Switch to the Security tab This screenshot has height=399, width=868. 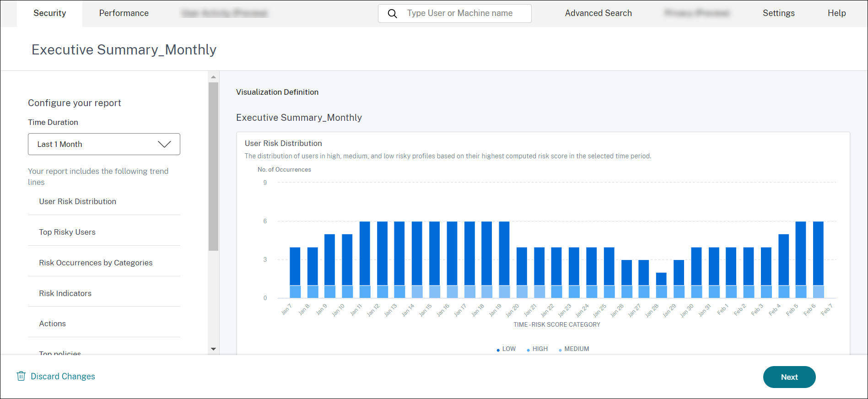tap(49, 13)
